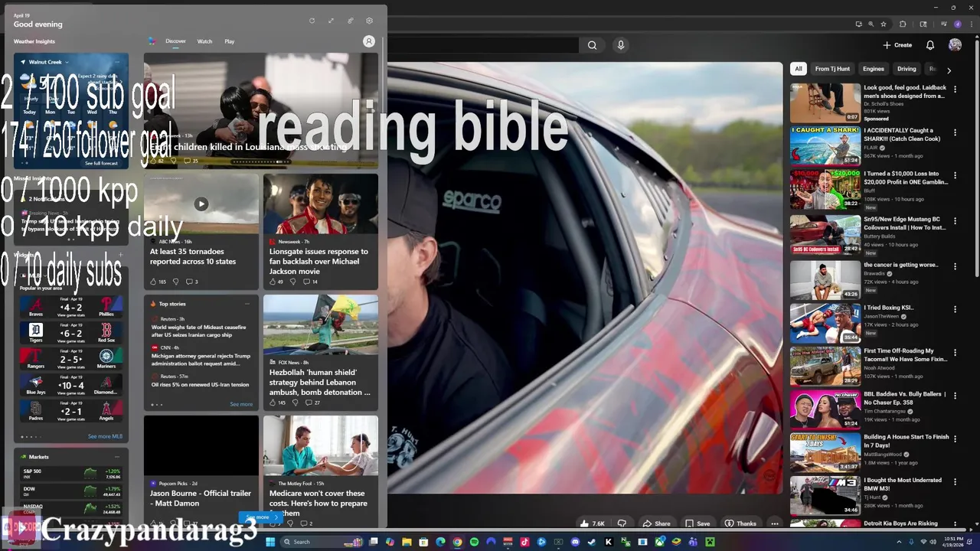Click See more MLB link

coord(105,436)
